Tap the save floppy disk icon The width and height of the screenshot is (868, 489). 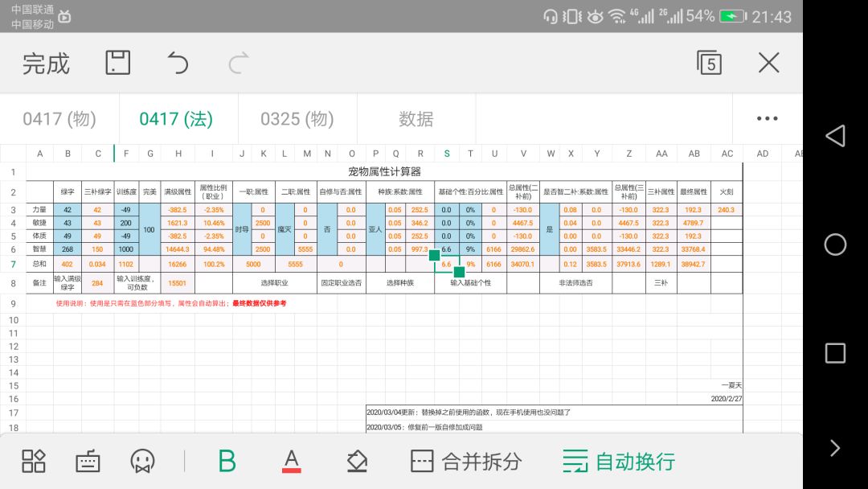tap(118, 63)
